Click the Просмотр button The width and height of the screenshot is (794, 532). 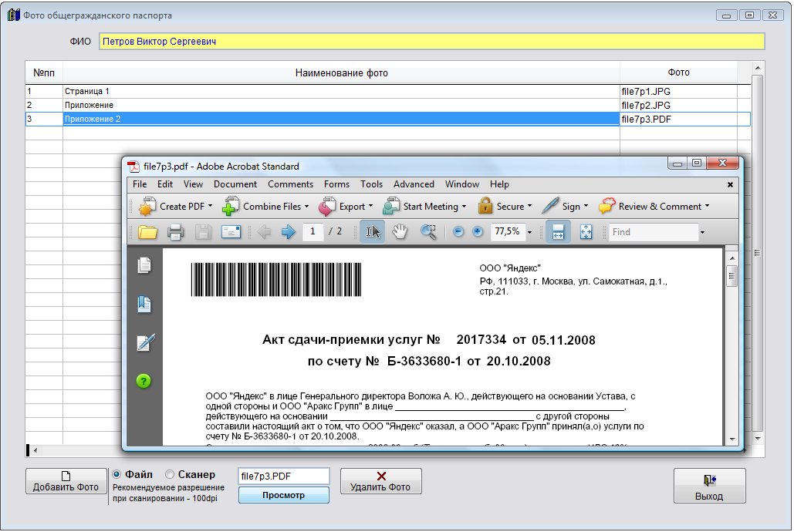[283, 495]
